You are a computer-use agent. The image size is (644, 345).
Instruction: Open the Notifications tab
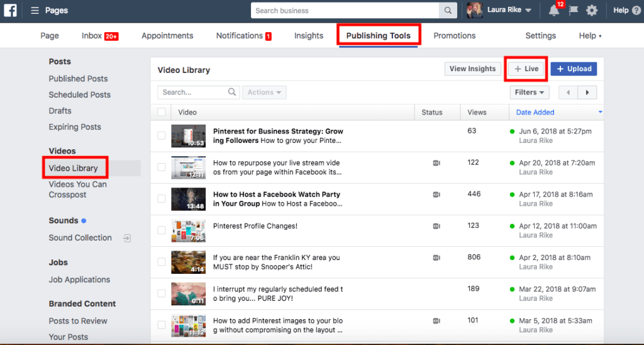(x=243, y=36)
